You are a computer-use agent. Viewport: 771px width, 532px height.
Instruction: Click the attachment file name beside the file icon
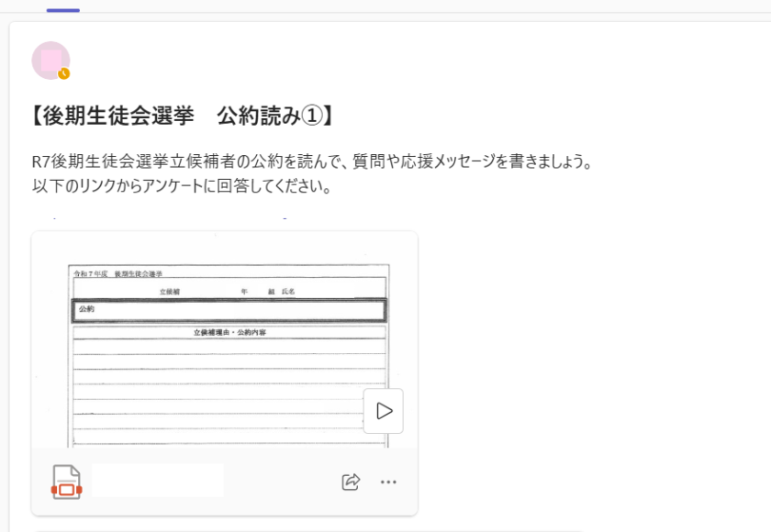157,481
